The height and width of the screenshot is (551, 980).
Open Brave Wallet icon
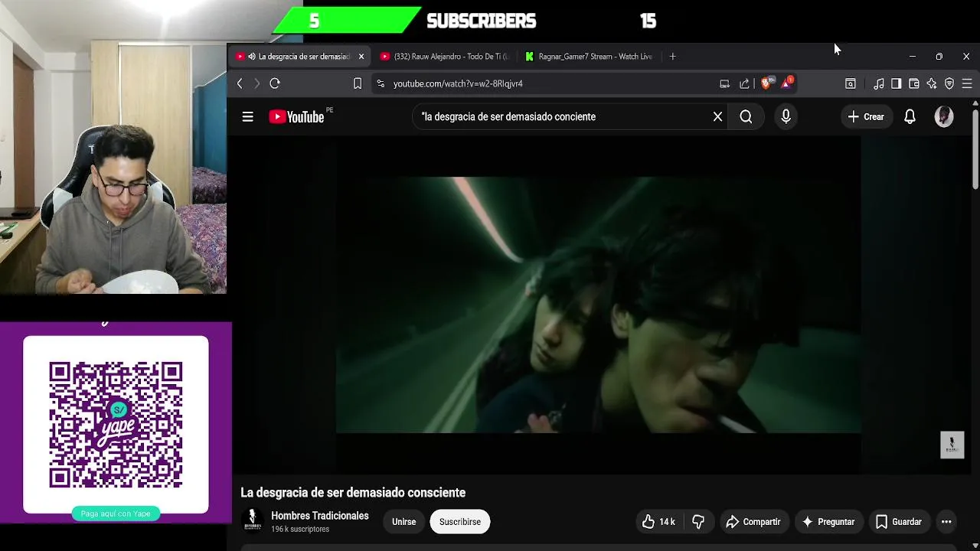pyautogui.click(x=914, y=83)
